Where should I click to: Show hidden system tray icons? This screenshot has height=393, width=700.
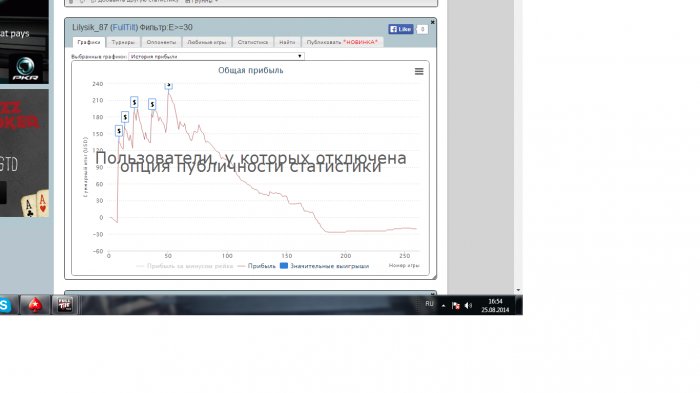(x=443, y=306)
